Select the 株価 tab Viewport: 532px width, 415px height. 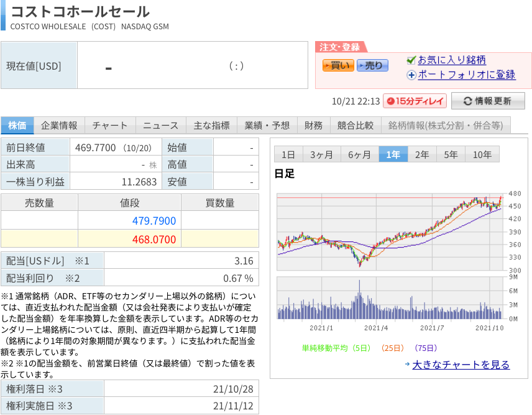17,125
